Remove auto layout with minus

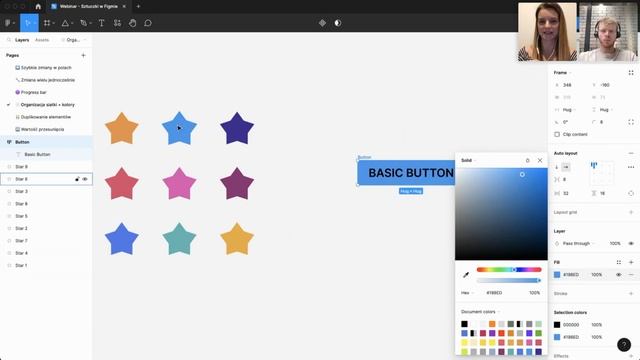click(631, 153)
